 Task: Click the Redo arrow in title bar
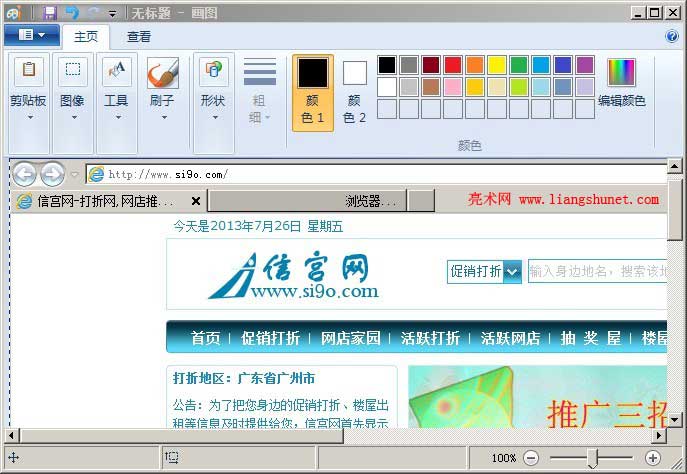click(93, 13)
